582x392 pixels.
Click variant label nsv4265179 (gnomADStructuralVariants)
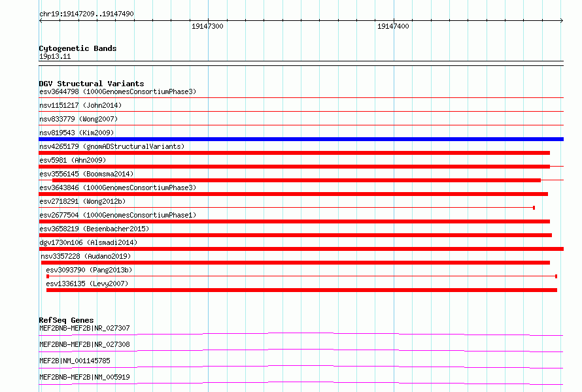pos(112,146)
